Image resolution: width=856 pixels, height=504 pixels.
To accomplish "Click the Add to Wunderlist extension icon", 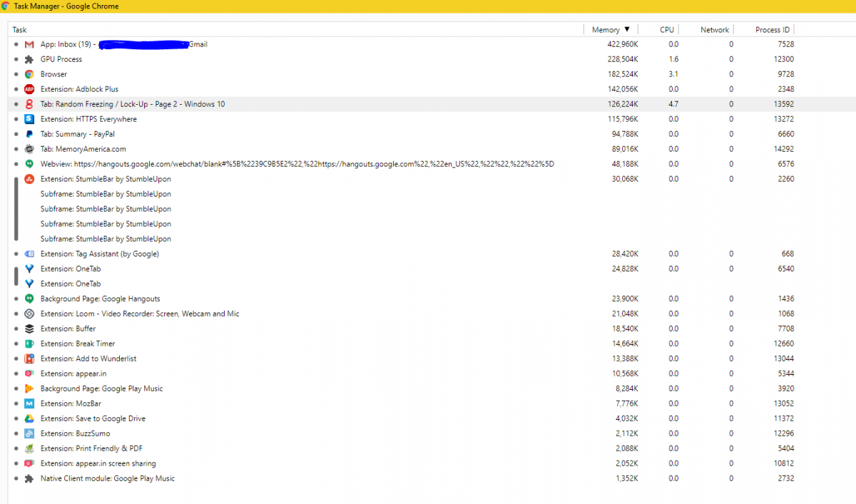I will pyautogui.click(x=29, y=359).
